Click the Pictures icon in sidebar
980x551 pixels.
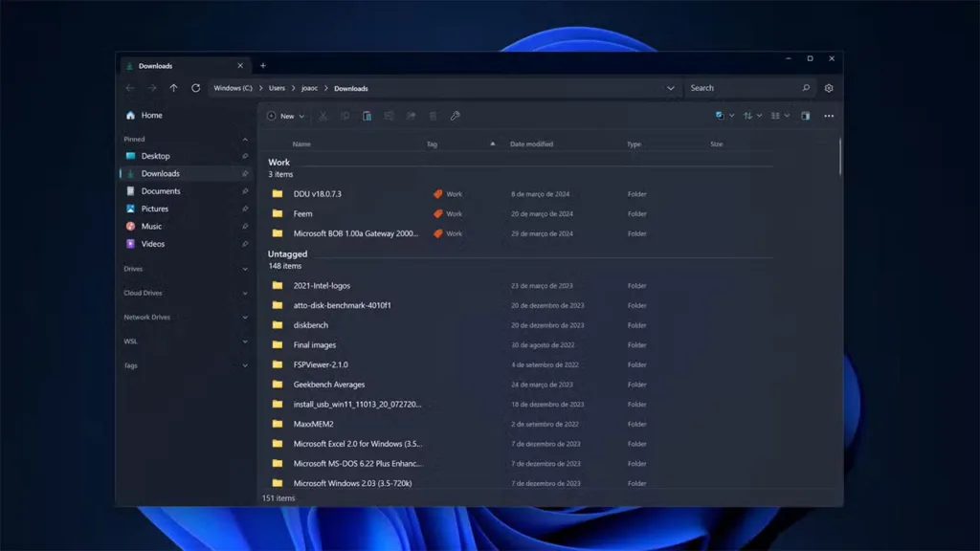(130, 209)
